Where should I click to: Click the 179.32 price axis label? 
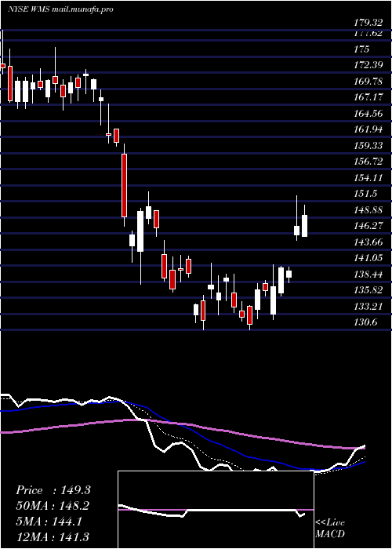(368, 23)
